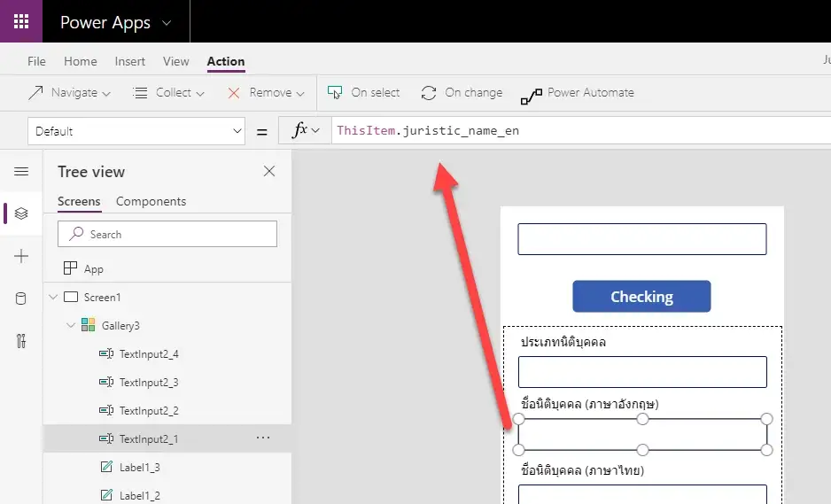Click the Checking button on canvas

coord(641,296)
